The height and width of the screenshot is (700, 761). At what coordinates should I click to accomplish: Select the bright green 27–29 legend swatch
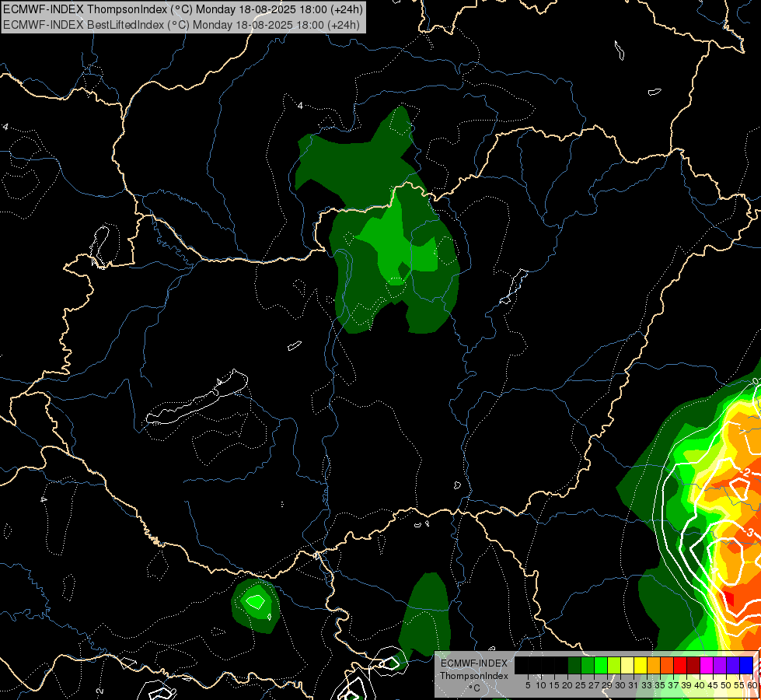(x=601, y=665)
